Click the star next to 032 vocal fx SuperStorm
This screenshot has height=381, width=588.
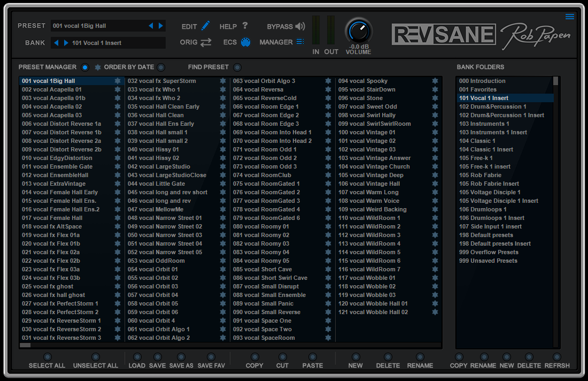click(223, 81)
